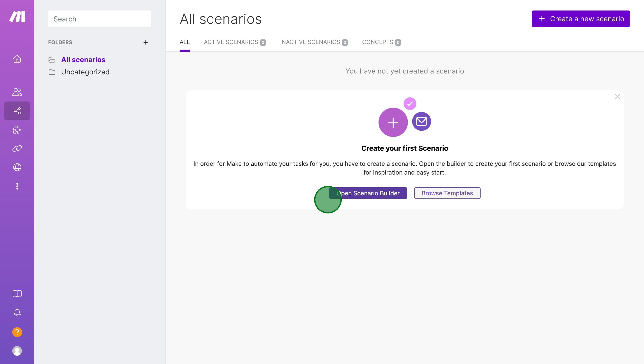Add a new folder with plus icon
The height and width of the screenshot is (364, 644).
pyautogui.click(x=145, y=42)
